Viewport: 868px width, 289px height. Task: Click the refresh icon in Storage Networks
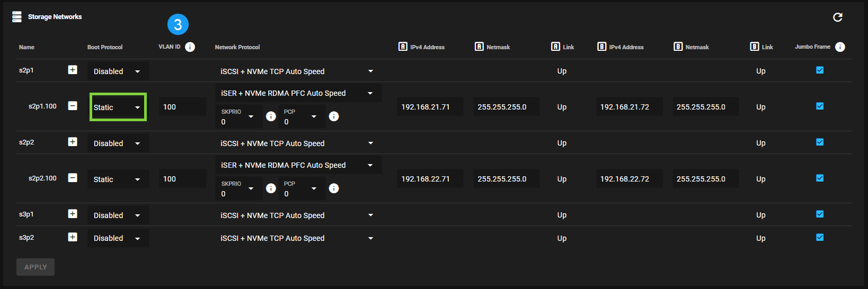837,17
